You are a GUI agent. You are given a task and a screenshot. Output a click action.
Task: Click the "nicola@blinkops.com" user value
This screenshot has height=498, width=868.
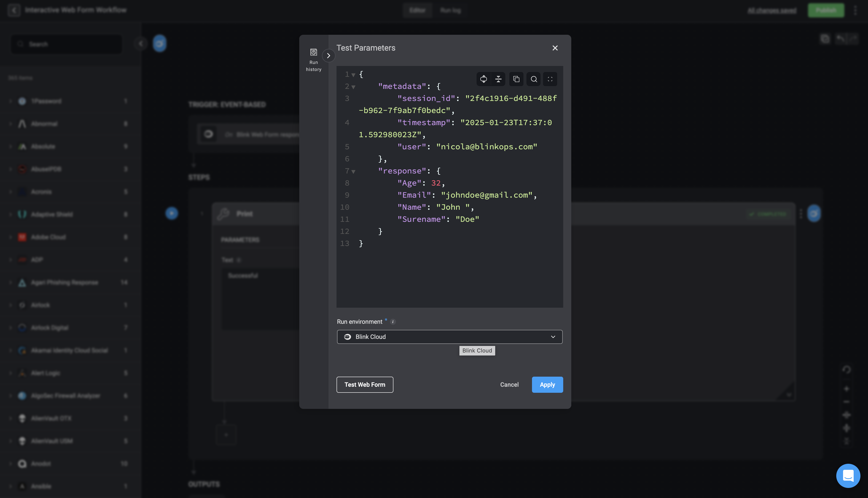tap(486, 147)
